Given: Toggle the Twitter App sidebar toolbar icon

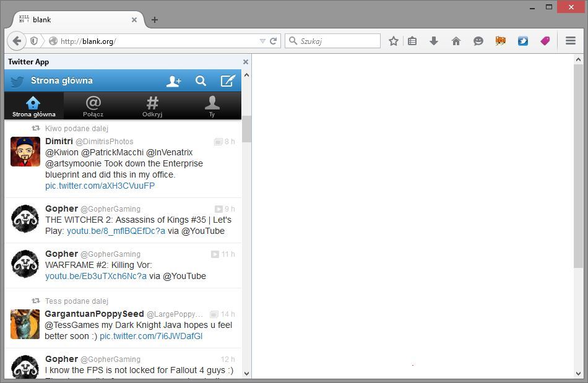Looking at the screenshot, I should (x=523, y=41).
